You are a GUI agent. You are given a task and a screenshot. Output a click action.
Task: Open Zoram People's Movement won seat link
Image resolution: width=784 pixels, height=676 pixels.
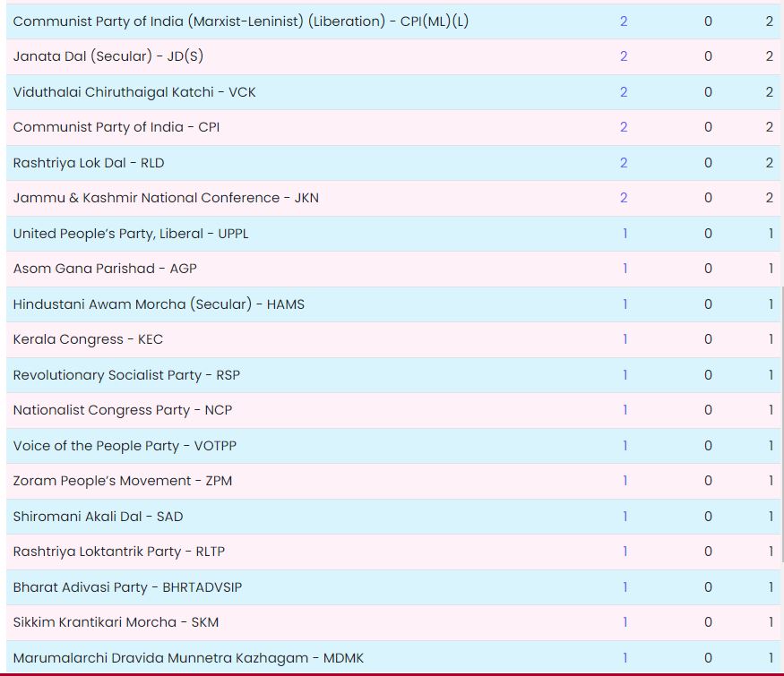point(625,481)
